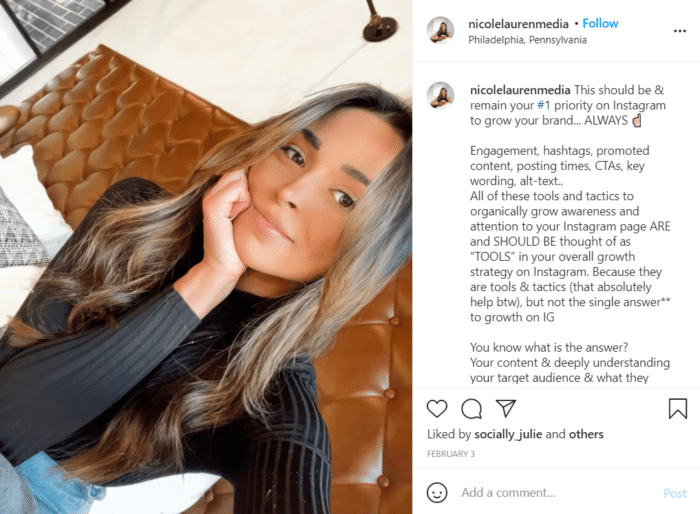This screenshot has height=514, width=700.
Task: Click the caption profile avatar
Action: pos(441,95)
